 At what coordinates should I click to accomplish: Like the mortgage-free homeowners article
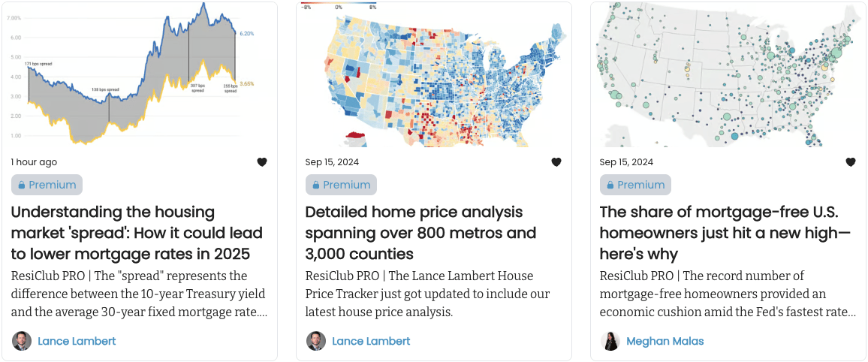coord(851,162)
